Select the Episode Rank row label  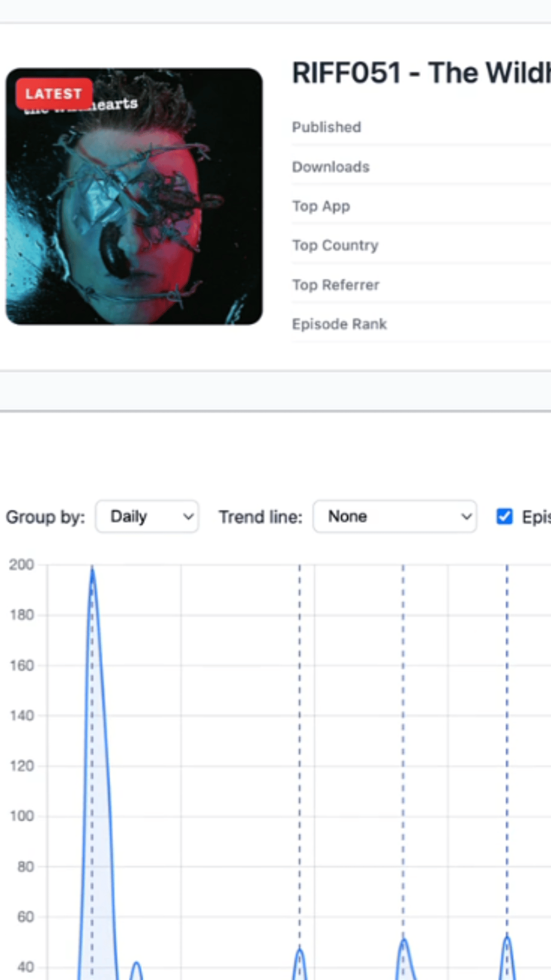[339, 324]
